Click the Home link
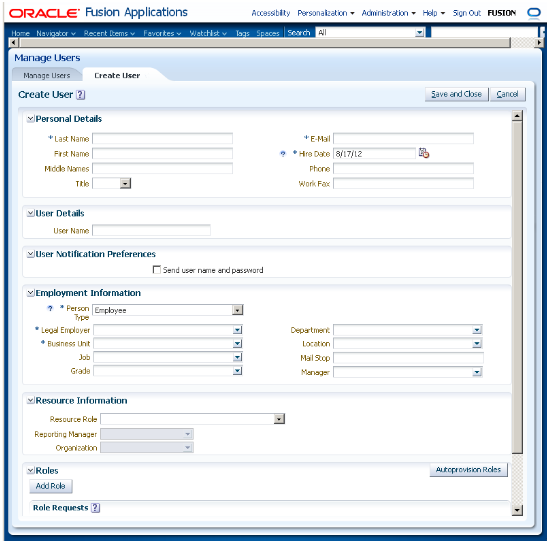549x543 pixels. point(20,33)
